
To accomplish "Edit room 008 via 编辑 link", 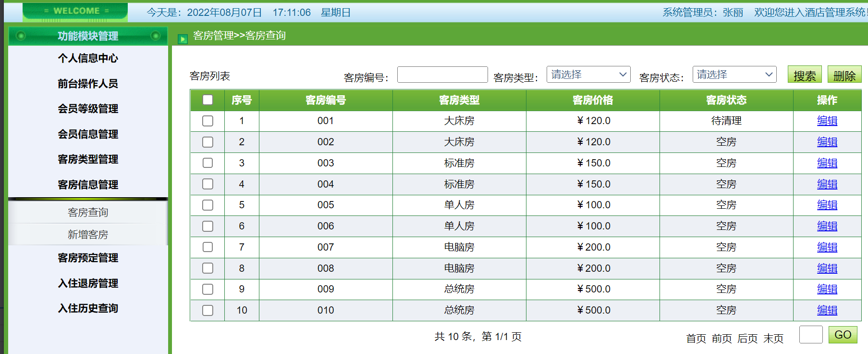I will (x=827, y=268).
